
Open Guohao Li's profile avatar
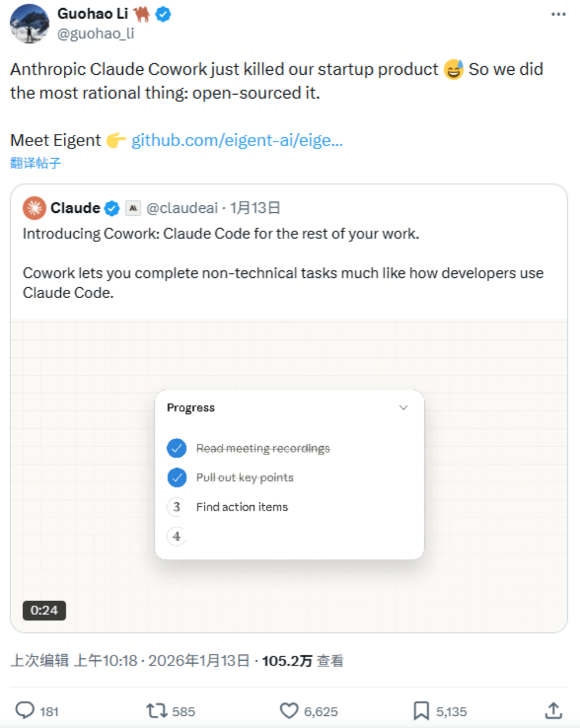30,24
